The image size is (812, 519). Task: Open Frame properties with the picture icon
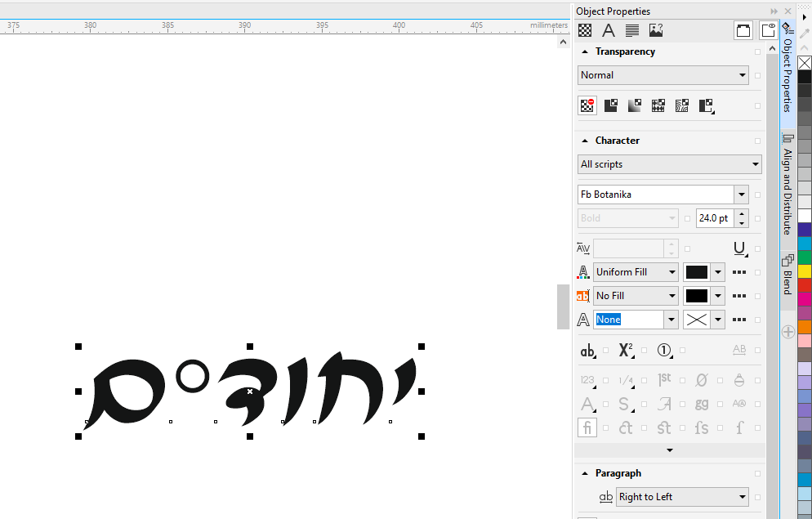click(x=654, y=30)
